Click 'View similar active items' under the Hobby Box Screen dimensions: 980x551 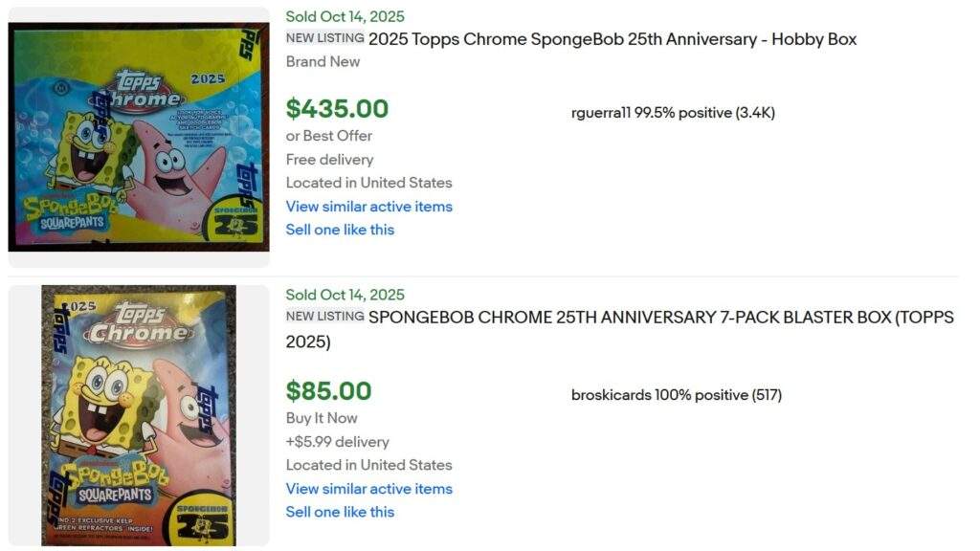(x=369, y=207)
